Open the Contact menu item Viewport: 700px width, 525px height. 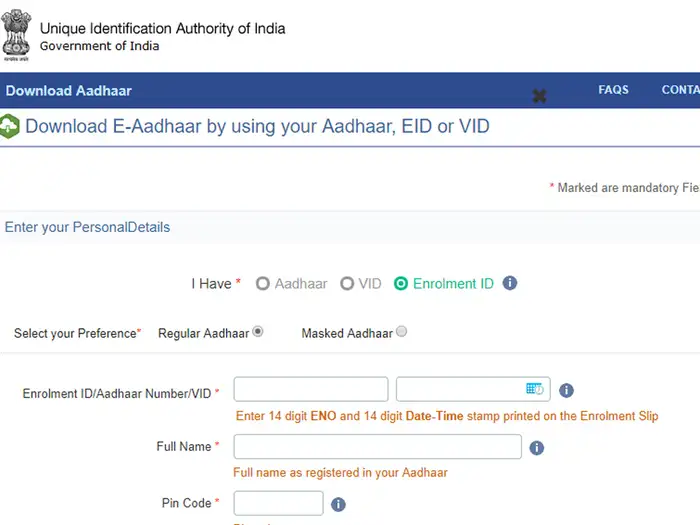point(680,90)
